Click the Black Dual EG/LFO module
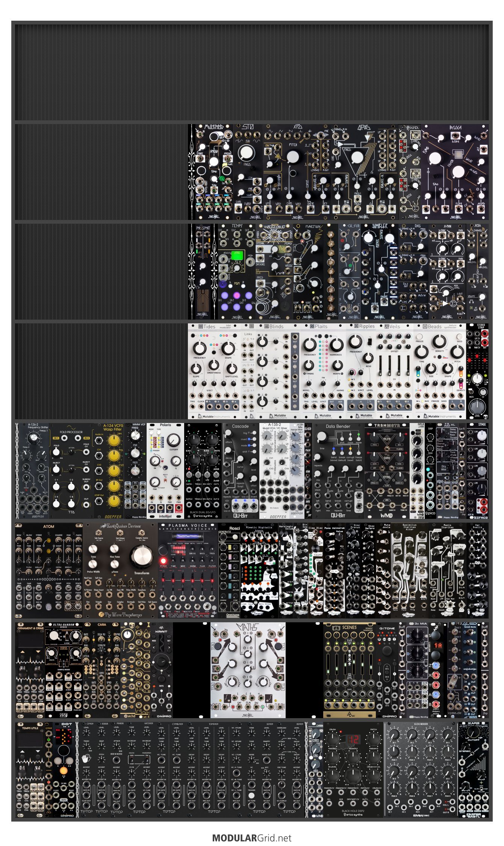This screenshot has height=846, width=504. (203, 471)
